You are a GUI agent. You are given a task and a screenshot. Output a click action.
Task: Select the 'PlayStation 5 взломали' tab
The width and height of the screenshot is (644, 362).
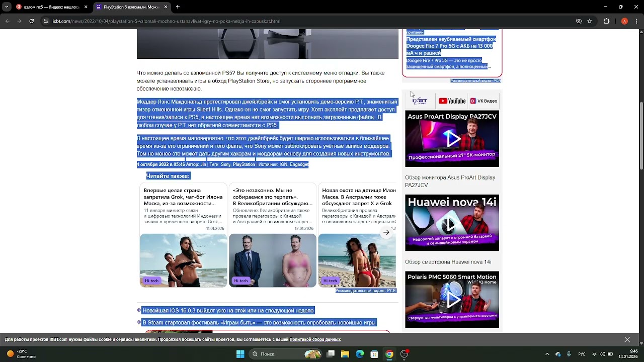[x=131, y=7]
